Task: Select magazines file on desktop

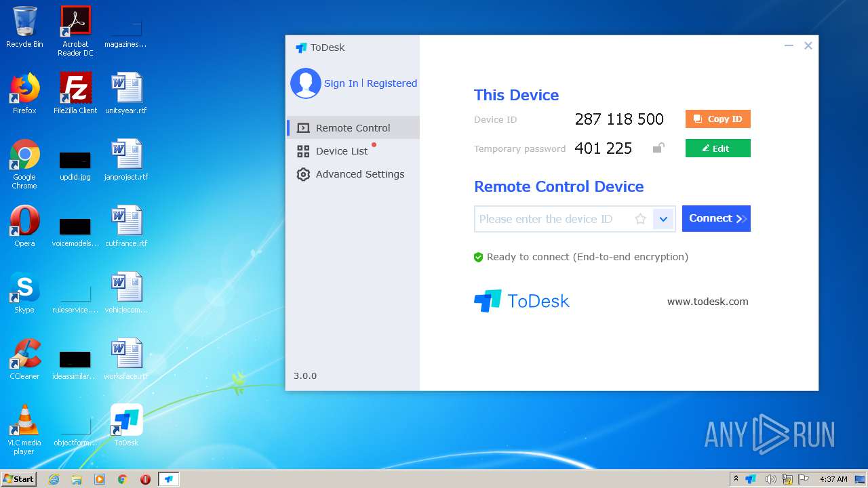Action: 126,33
